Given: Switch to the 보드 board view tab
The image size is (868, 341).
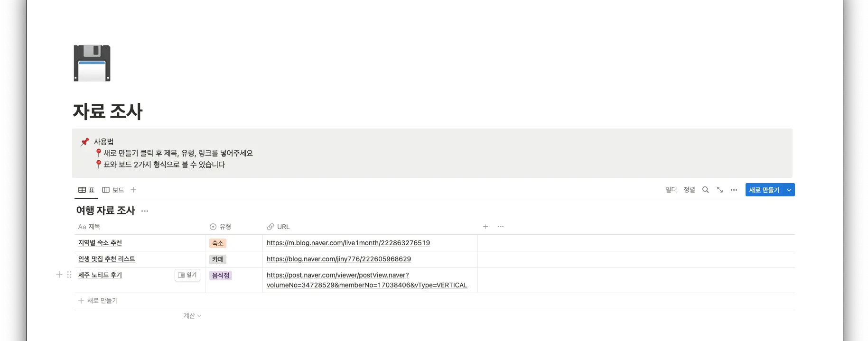Looking at the screenshot, I should tap(113, 190).
